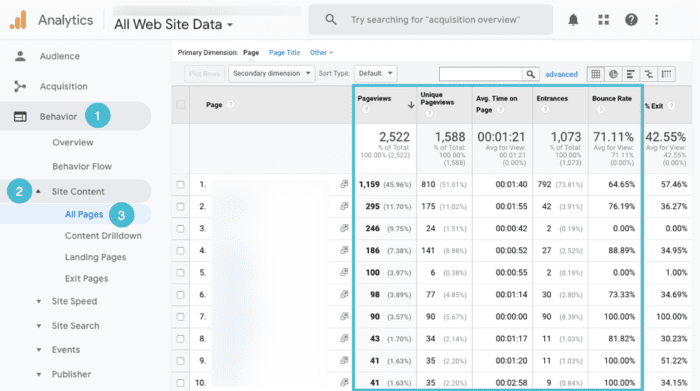Switch to Percentage pie chart view
This screenshot has width=700, height=391.
pyautogui.click(x=613, y=74)
